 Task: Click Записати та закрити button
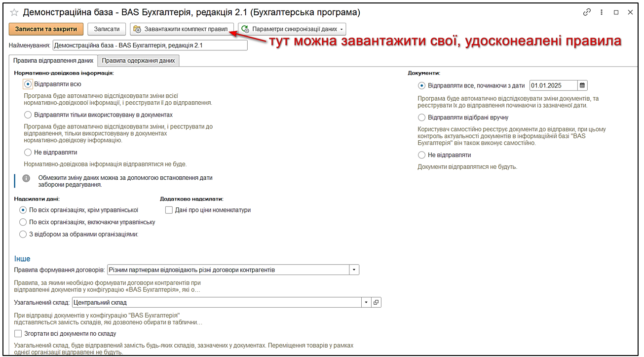tap(46, 29)
